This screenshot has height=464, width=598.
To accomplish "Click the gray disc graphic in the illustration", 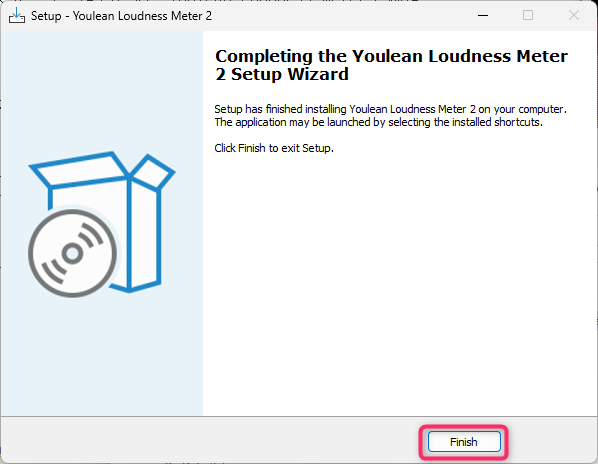I will coord(72,253).
